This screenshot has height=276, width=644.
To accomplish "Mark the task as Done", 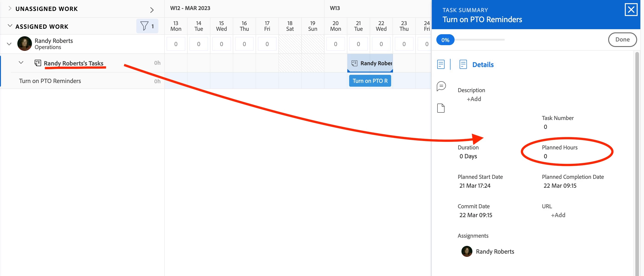I will tap(622, 39).
